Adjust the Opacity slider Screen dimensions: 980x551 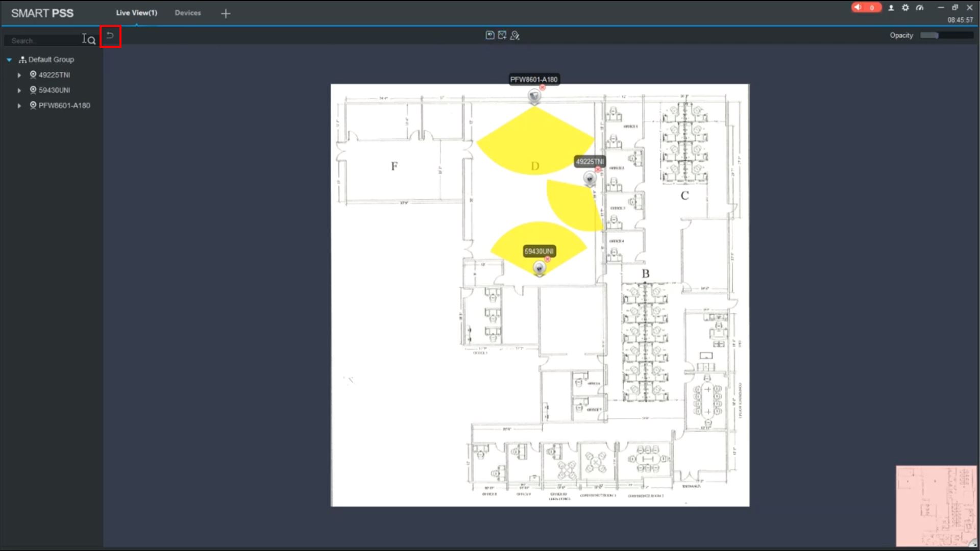(x=937, y=35)
